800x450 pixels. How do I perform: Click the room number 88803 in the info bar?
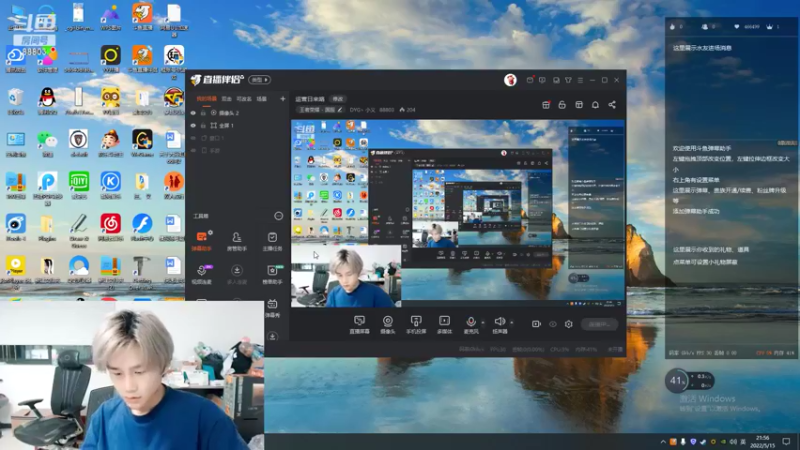(x=387, y=110)
